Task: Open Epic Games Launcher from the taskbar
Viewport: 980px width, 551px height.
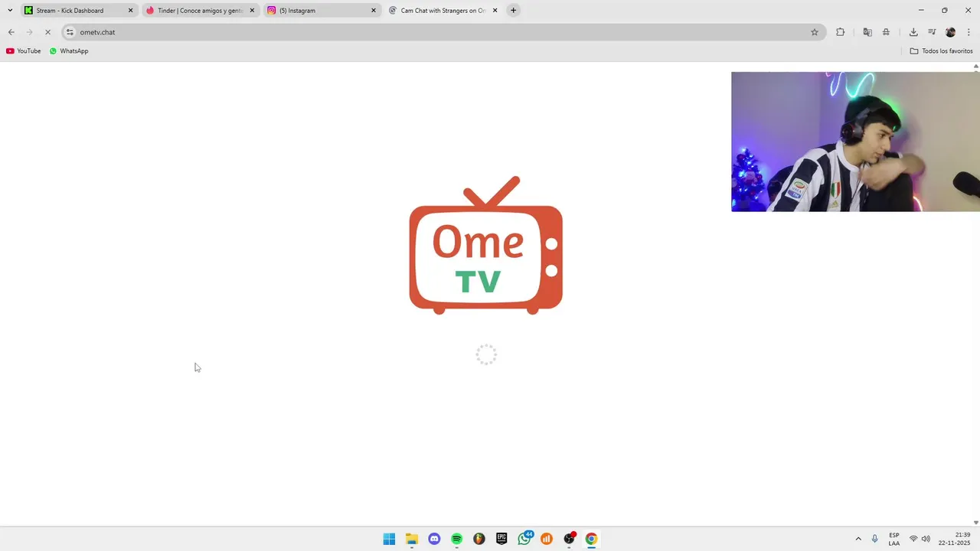Action: 501,539
